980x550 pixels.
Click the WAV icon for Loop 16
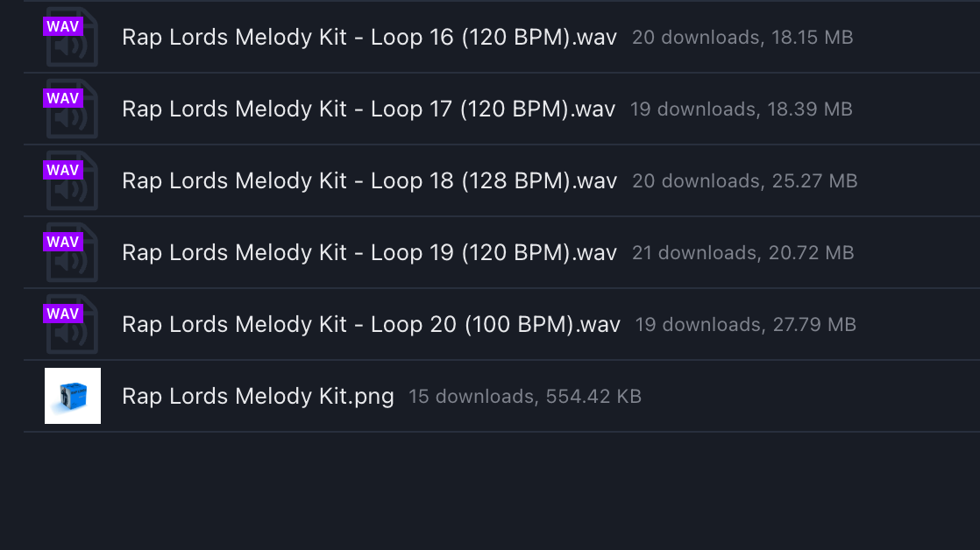(x=63, y=25)
